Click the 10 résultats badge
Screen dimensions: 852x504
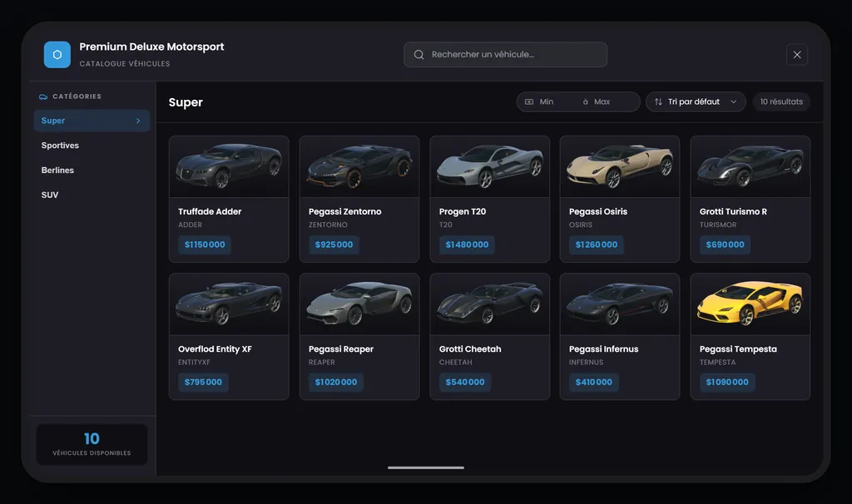coord(781,102)
